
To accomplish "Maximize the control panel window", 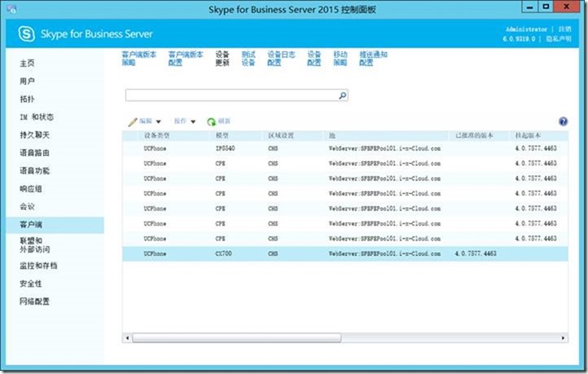I will (x=546, y=7).
